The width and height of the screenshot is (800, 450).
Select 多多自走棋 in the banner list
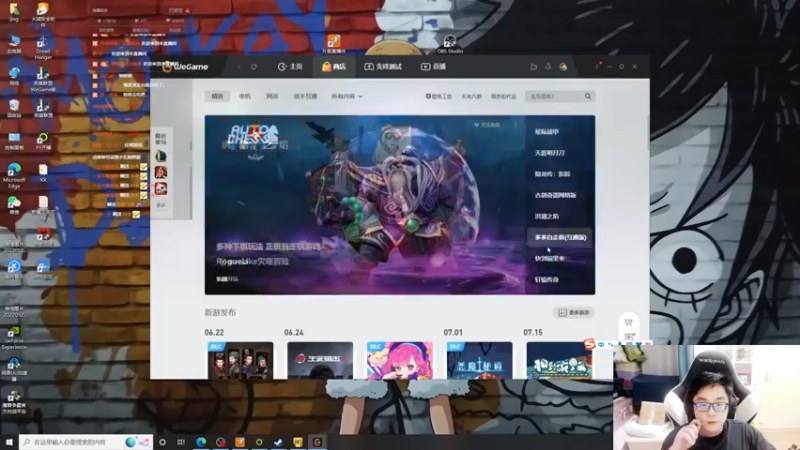point(560,237)
